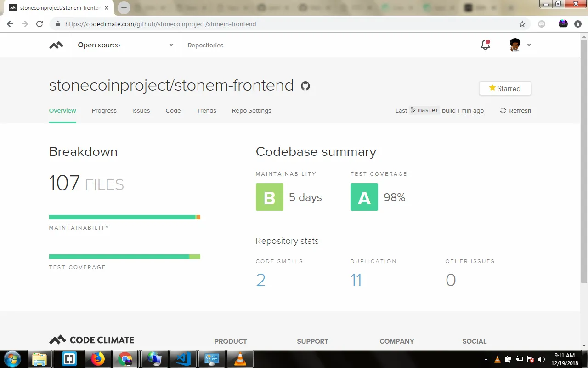Click the grey extension icon in toolbar
The image size is (588, 368).
coord(542,24)
